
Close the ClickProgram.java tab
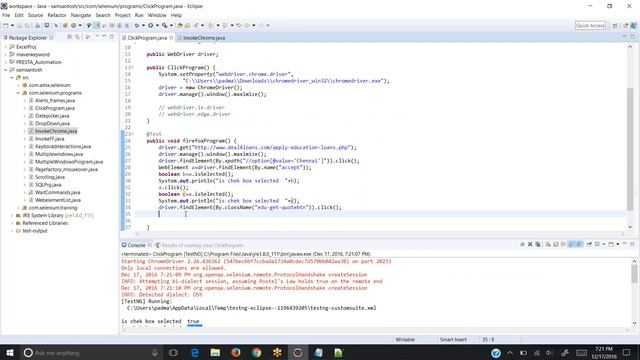coord(171,38)
